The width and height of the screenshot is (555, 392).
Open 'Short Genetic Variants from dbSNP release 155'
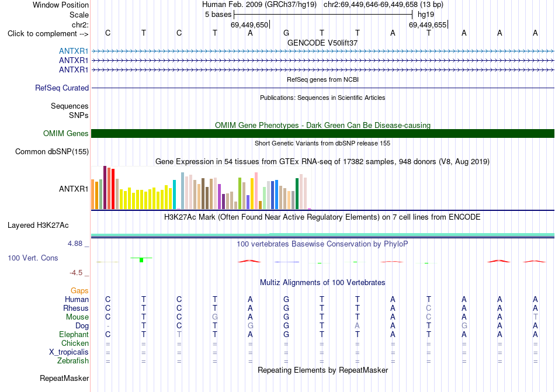[x=322, y=143]
